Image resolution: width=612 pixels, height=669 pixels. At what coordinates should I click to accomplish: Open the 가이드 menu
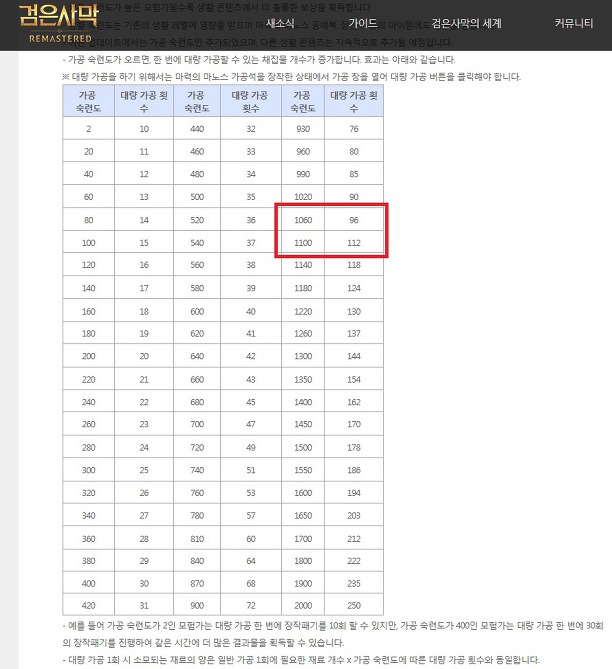tap(363, 23)
